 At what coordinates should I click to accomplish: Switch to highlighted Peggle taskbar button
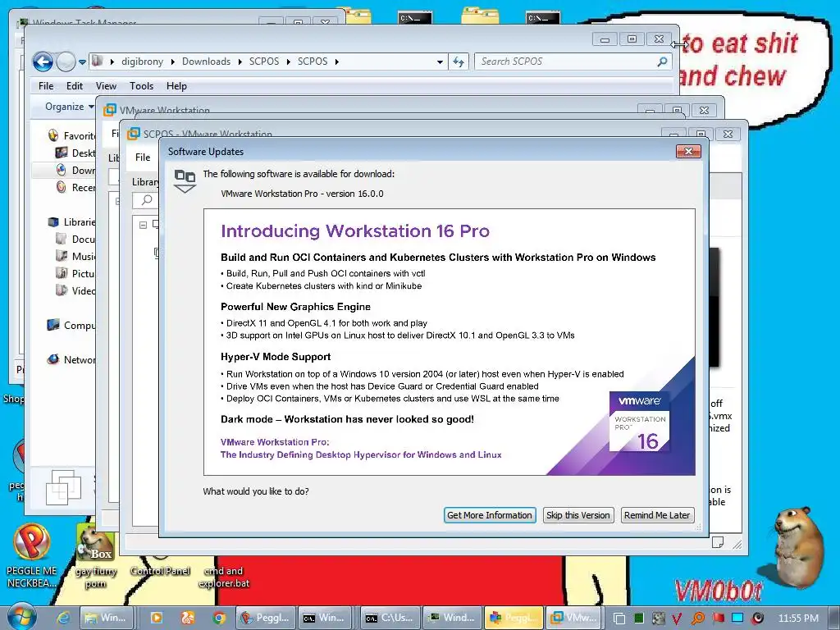coord(514,618)
